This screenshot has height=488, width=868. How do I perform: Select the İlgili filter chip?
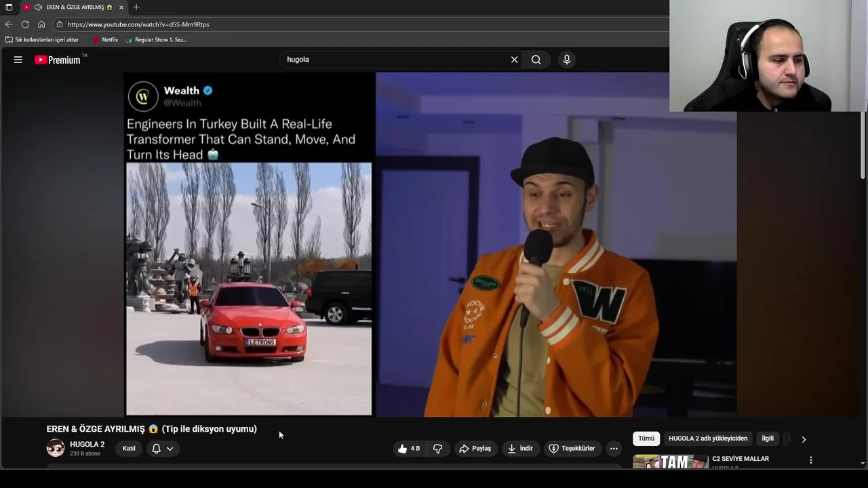tap(768, 439)
